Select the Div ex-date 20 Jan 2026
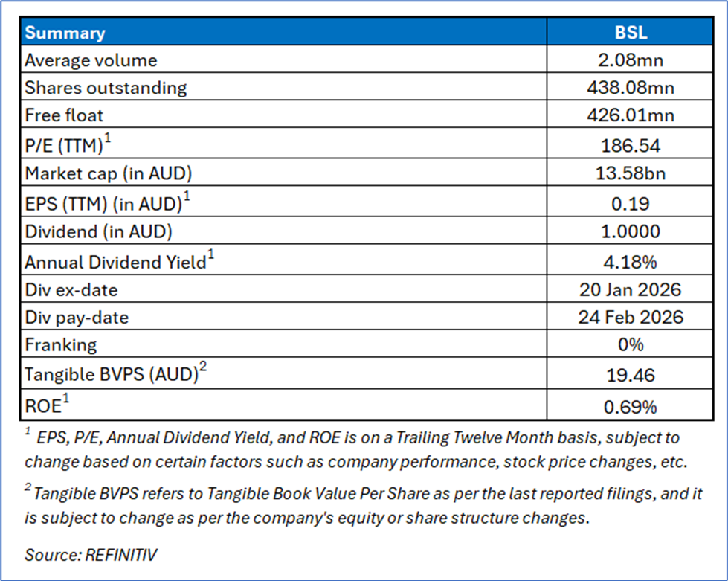This screenshot has height=581, width=728. point(631,289)
